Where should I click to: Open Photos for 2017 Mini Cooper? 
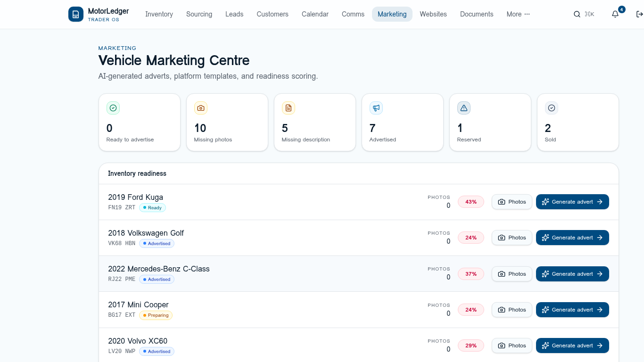pyautogui.click(x=512, y=310)
